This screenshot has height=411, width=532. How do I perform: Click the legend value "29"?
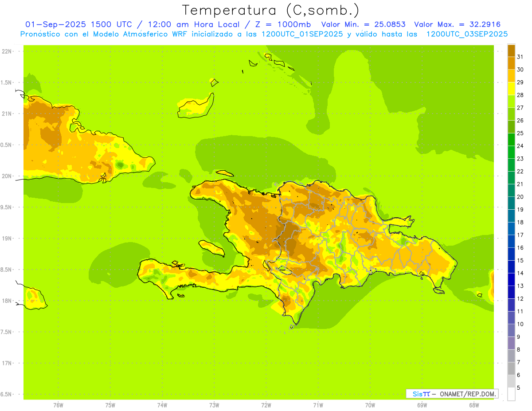point(520,82)
